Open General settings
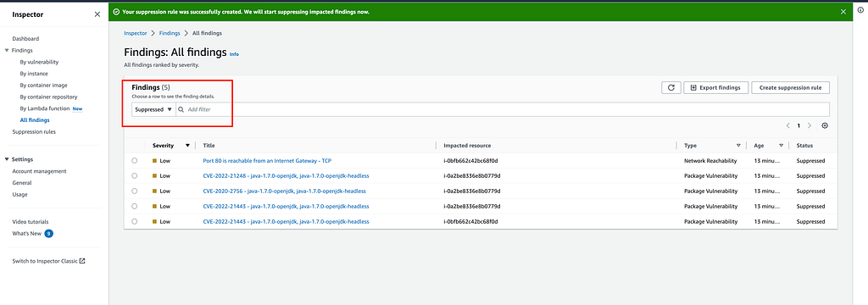 tap(21, 183)
